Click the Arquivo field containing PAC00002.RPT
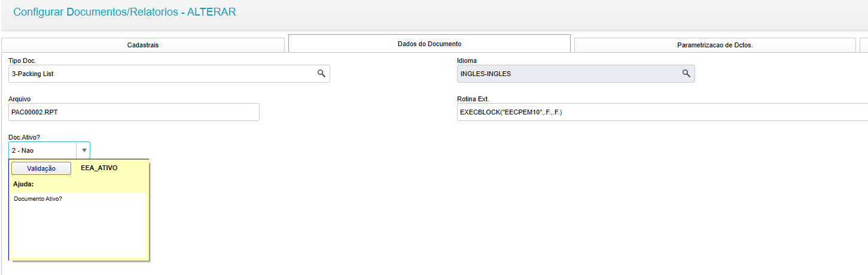868x275 pixels. 134,112
